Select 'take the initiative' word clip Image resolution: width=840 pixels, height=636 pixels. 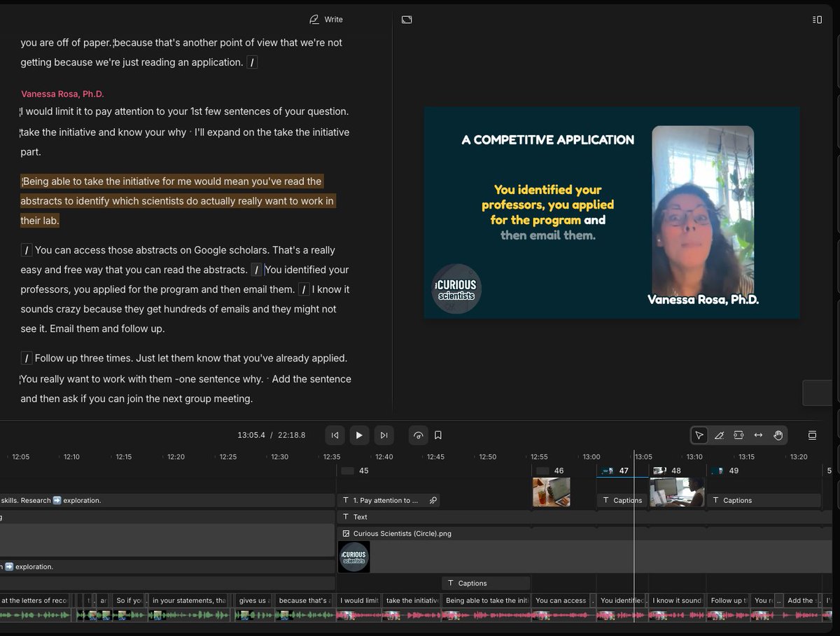point(412,600)
